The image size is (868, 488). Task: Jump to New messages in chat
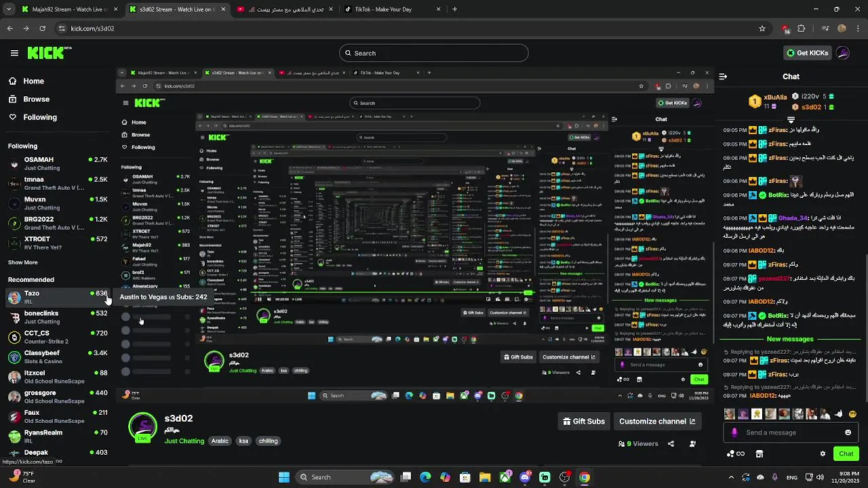[x=790, y=339]
